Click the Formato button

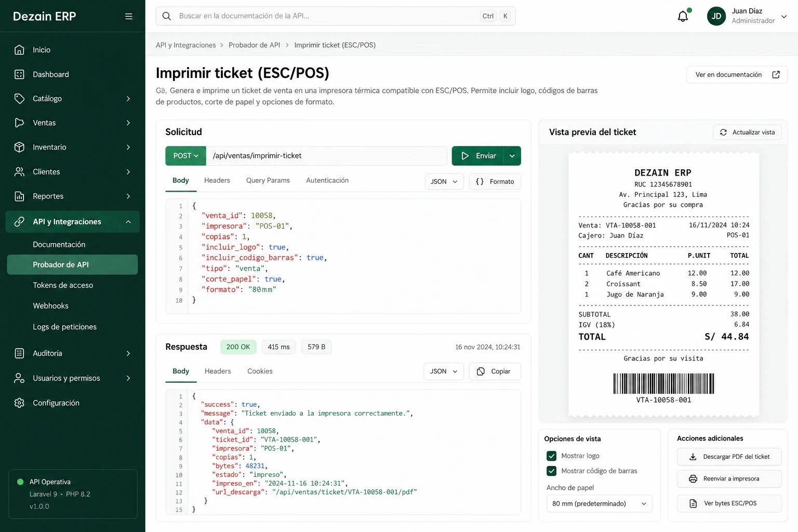coord(495,181)
